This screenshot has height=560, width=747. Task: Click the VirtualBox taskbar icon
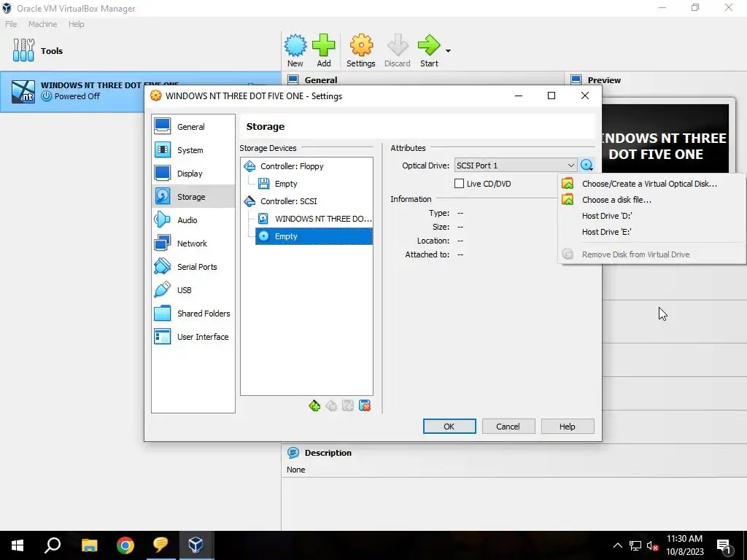196,545
